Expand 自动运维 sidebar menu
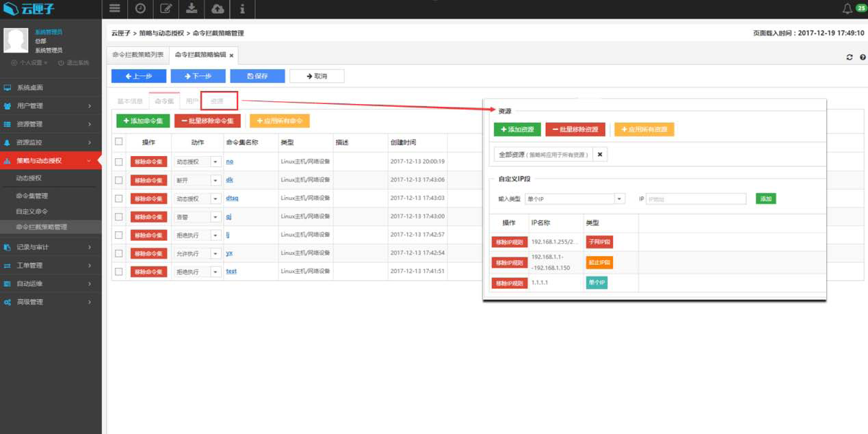This screenshot has width=868, height=434. pyautogui.click(x=51, y=283)
